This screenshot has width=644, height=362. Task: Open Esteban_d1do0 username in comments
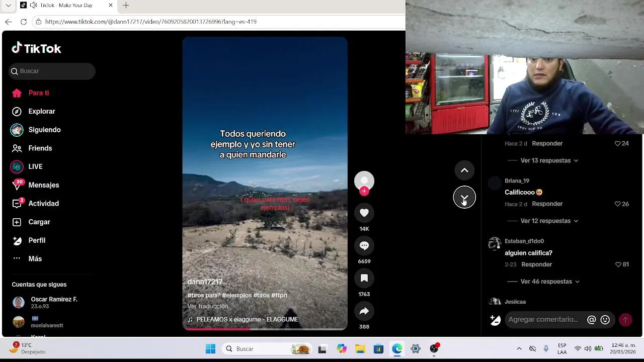524,241
